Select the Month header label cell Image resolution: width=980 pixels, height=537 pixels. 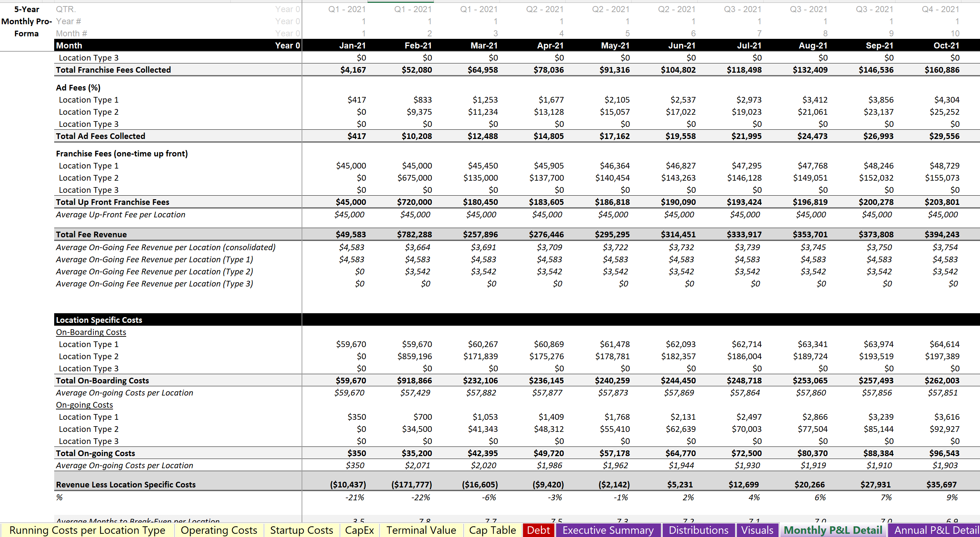click(69, 46)
